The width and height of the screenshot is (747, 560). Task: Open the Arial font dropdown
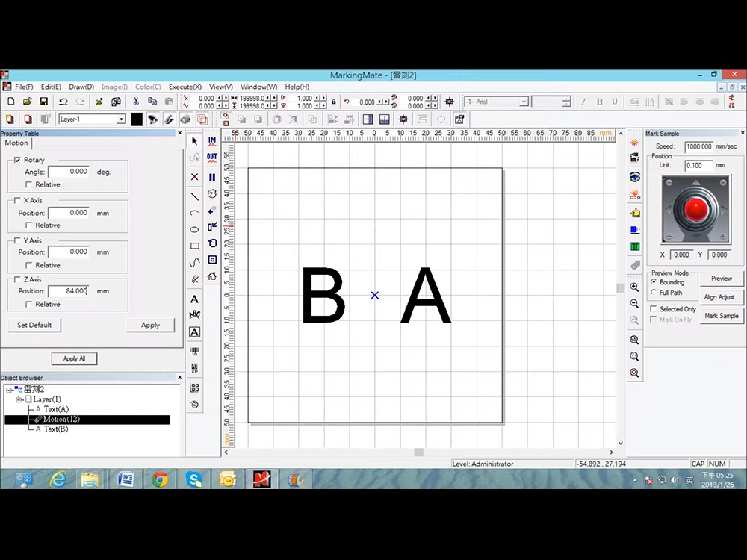coord(524,102)
